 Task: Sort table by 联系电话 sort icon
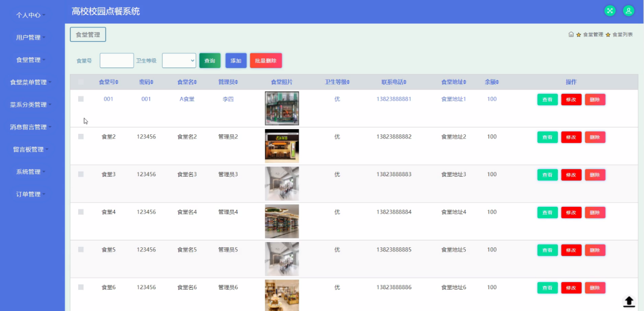point(405,82)
